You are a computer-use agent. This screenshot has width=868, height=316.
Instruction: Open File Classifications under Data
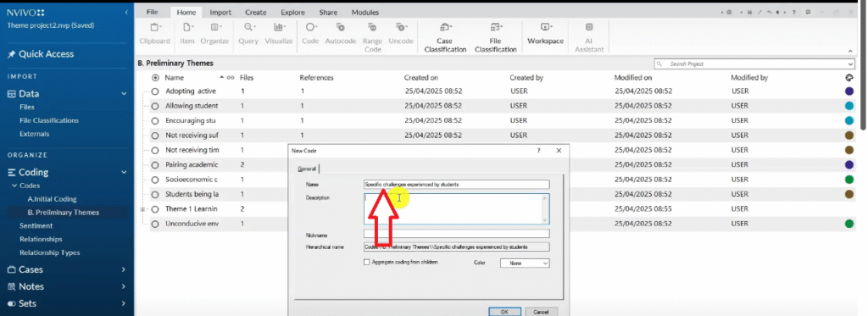pyautogui.click(x=48, y=120)
